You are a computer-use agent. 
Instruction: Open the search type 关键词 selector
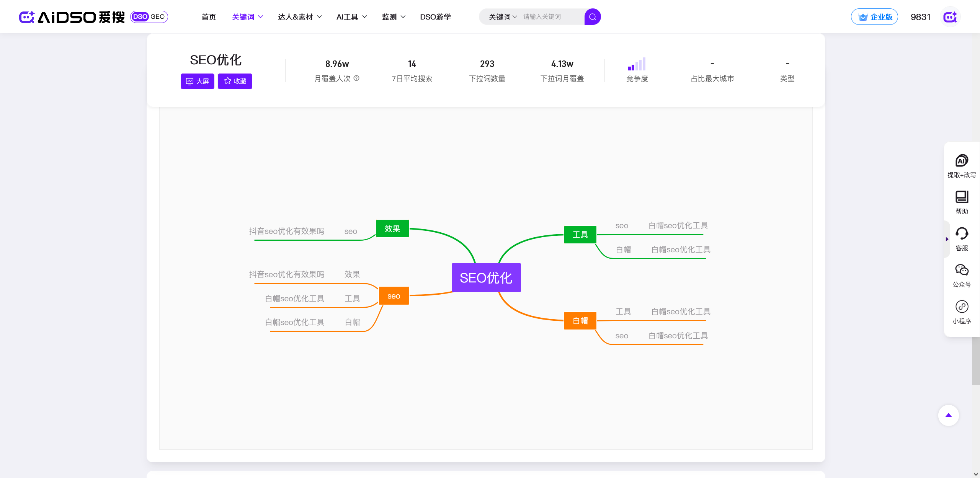pyautogui.click(x=502, y=17)
